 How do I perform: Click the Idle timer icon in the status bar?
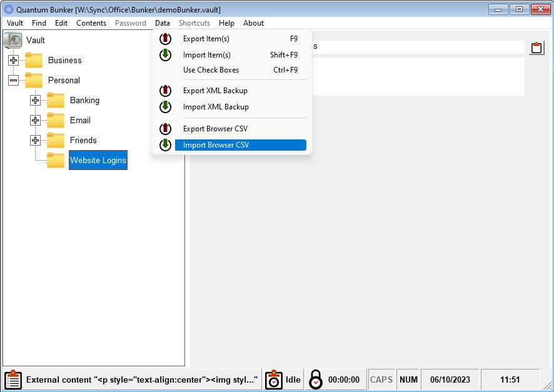[x=273, y=379]
